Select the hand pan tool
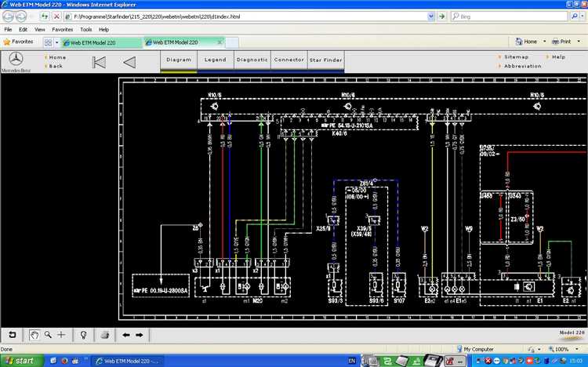Screen dimensions: 588x367 (x=34, y=334)
